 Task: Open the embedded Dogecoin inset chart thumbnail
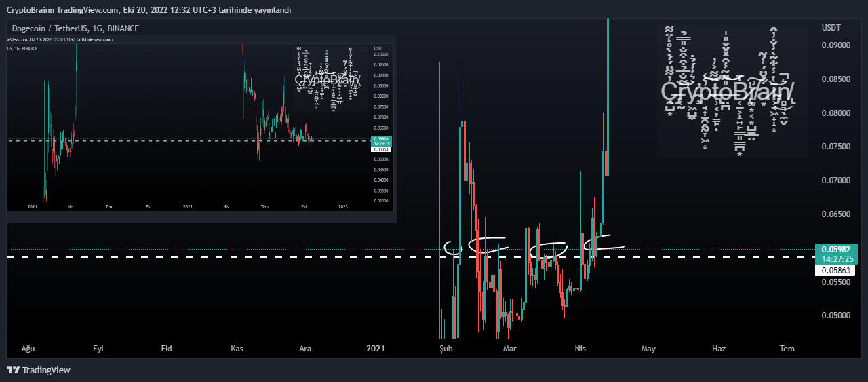coord(201,129)
